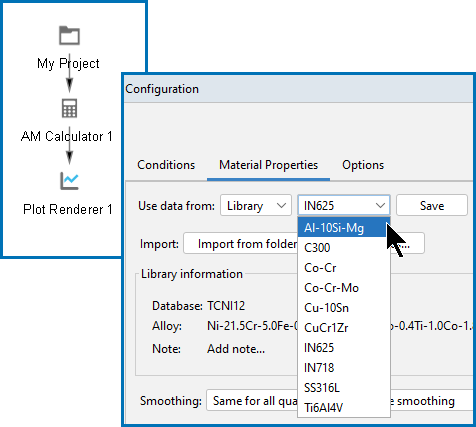Select the My Project folder icon
This screenshot has height=427, width=476.
(69, 35)
